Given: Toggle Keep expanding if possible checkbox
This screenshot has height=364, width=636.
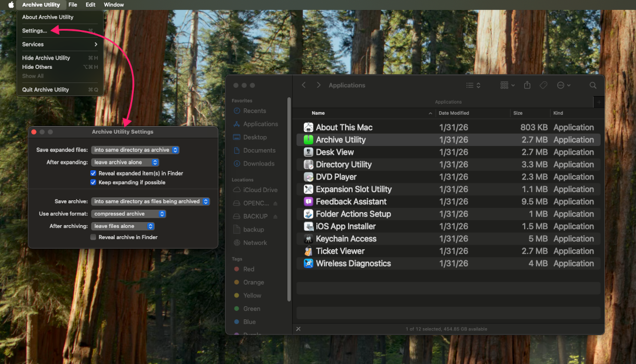Looking at the screenshot, I should [93, 183].
